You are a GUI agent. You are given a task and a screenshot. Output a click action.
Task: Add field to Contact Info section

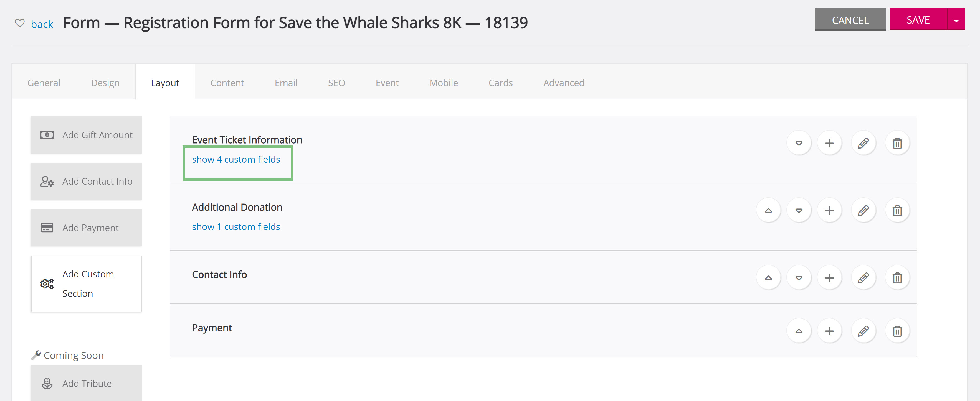tap(829, 278)
